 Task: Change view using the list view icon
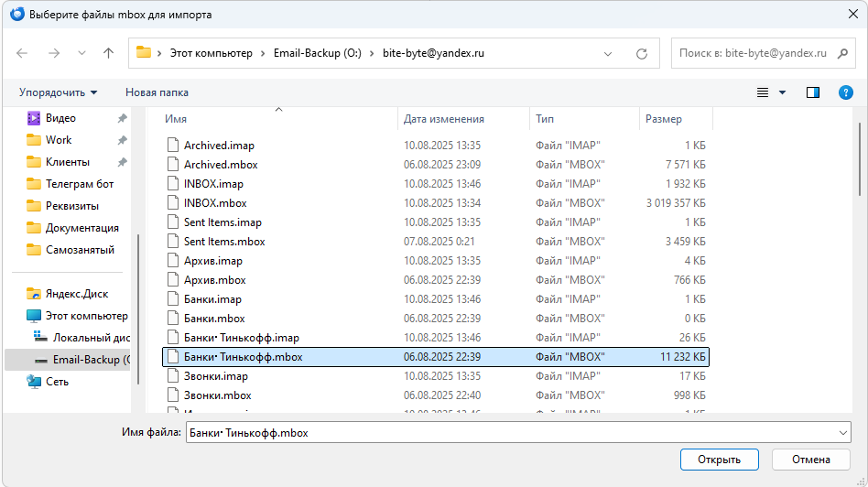(763, 92)
